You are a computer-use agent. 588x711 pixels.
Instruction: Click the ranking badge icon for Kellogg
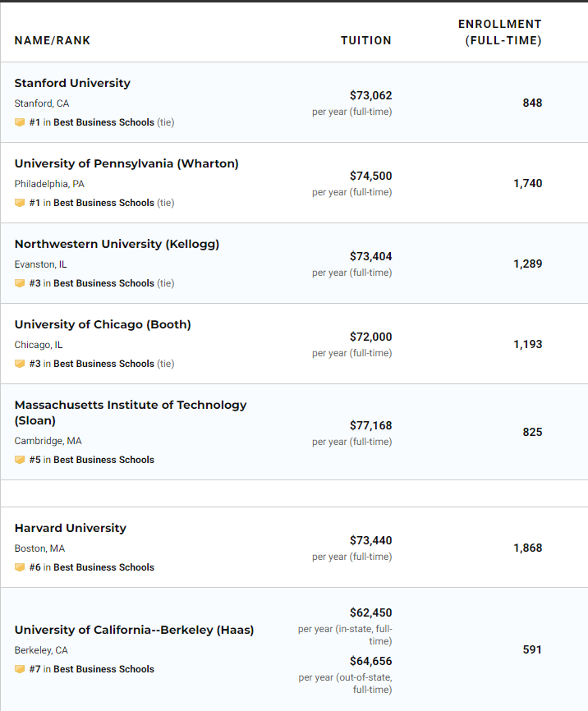tap(20, 283)
